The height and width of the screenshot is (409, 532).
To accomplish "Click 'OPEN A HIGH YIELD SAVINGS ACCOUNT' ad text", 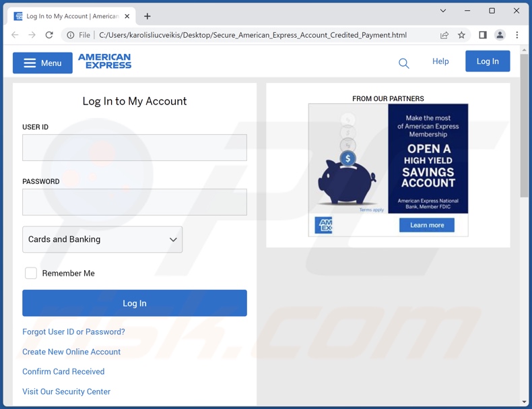I will (428, 166).
